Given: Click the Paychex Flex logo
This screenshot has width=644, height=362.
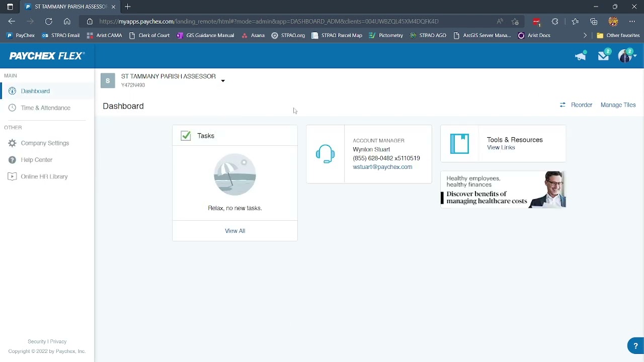Looking at the screenshot, I should 47,56.
